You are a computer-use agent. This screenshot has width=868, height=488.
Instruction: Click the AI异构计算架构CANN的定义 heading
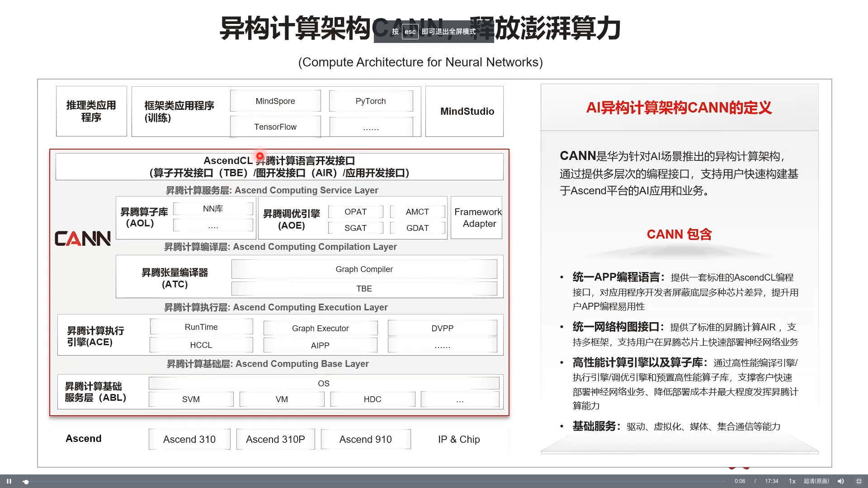679,108
